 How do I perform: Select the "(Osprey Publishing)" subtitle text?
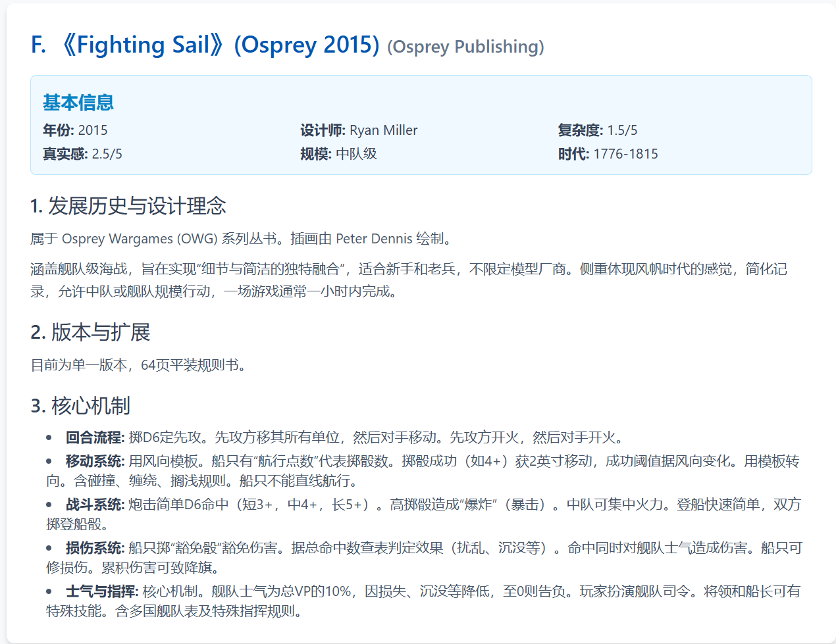click(x=465, y=47)
